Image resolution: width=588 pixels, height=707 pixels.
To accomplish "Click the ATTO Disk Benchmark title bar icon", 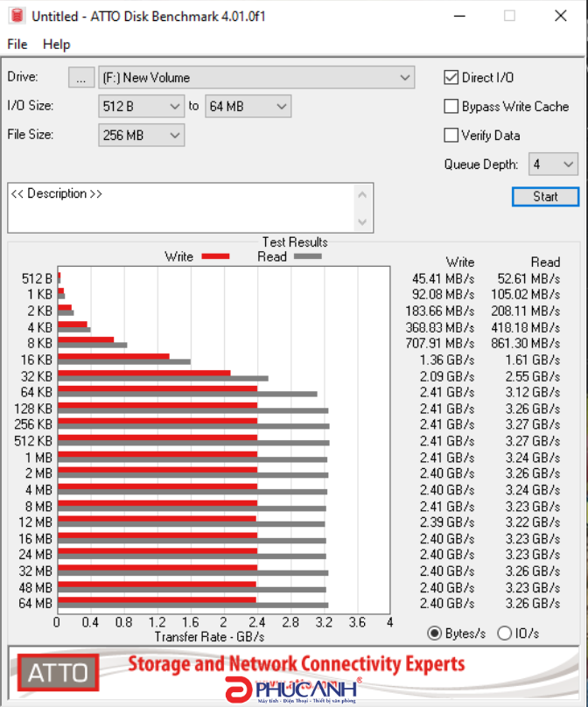I will pos(17,16).
